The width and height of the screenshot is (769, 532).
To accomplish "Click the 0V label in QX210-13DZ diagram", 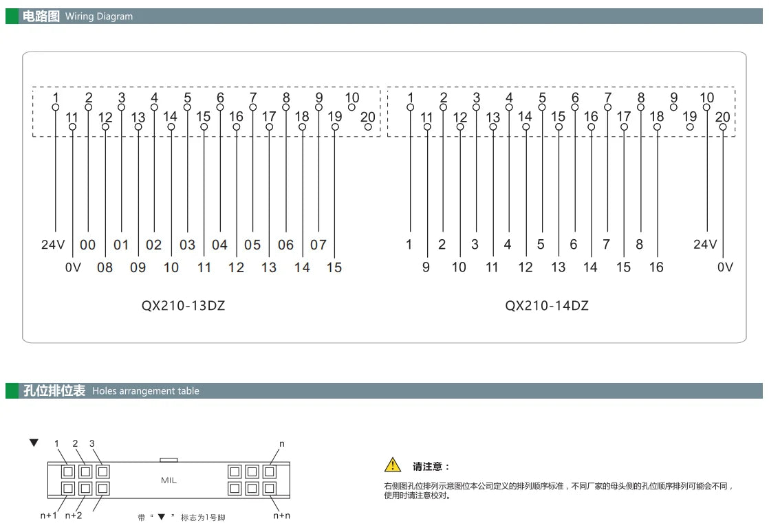I will (73, 267).
